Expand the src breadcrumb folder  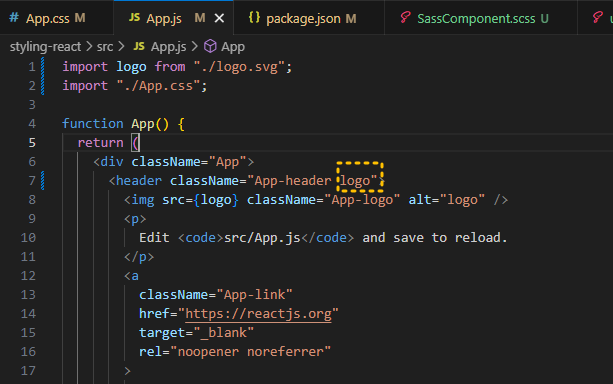coord(105,47)
